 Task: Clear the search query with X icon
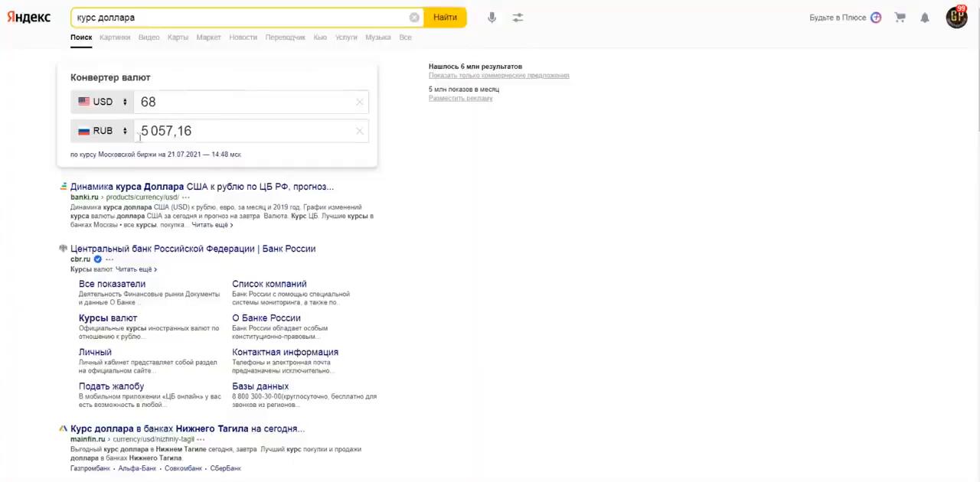414,18
